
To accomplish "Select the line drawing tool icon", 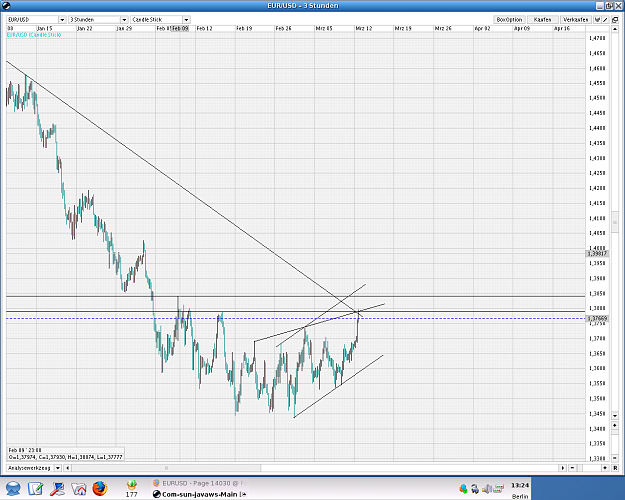I will coord(605,20).
